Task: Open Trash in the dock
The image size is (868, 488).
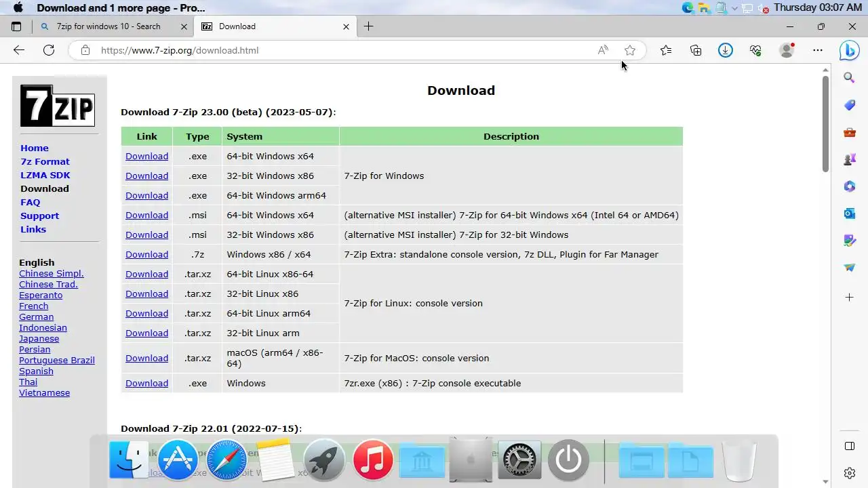Action: (739, 460)
